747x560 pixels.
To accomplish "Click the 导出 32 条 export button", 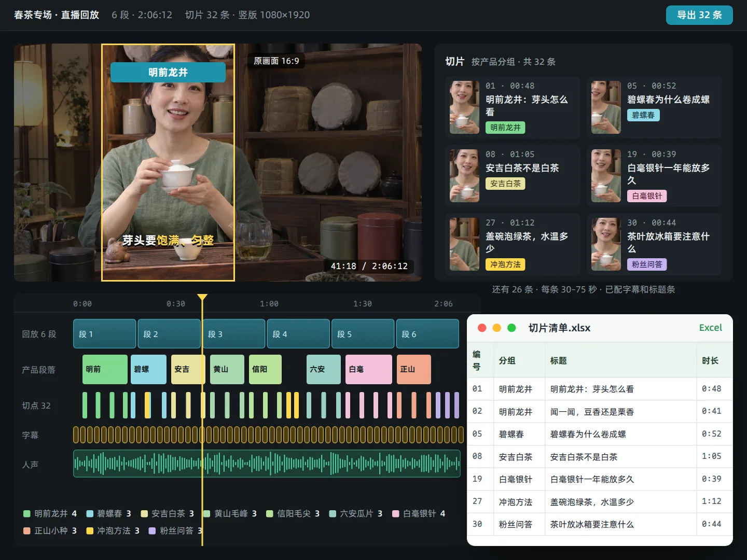I will point(699,15).
